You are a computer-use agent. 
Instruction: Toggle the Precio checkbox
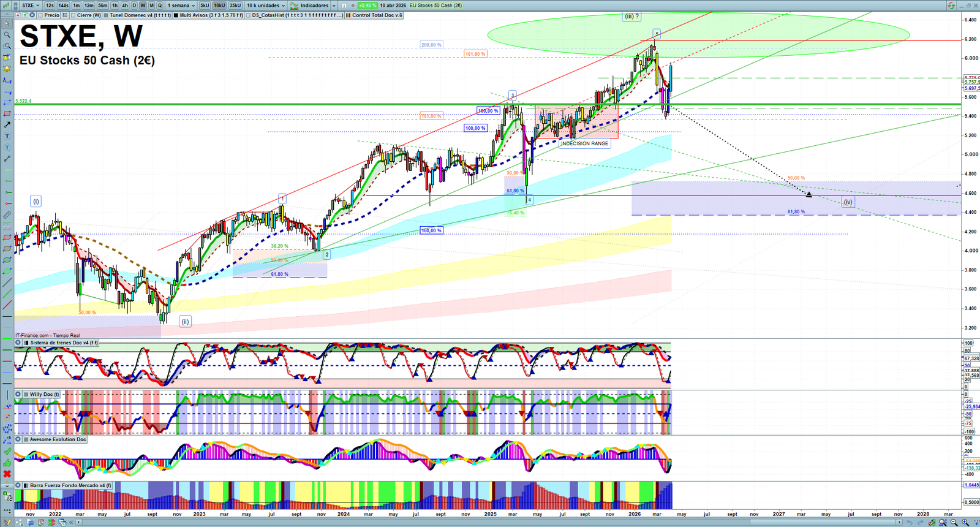tap(40, 15)
